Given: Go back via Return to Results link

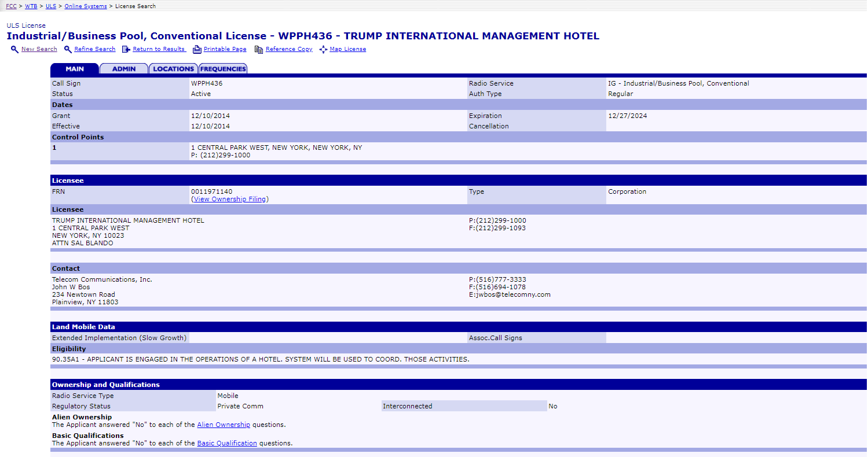Looking at the screenshot, I should [x=159, y=49].
